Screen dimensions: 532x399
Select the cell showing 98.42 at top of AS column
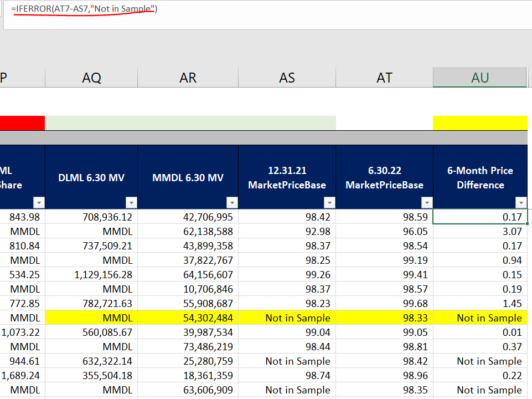coord(287,217)
